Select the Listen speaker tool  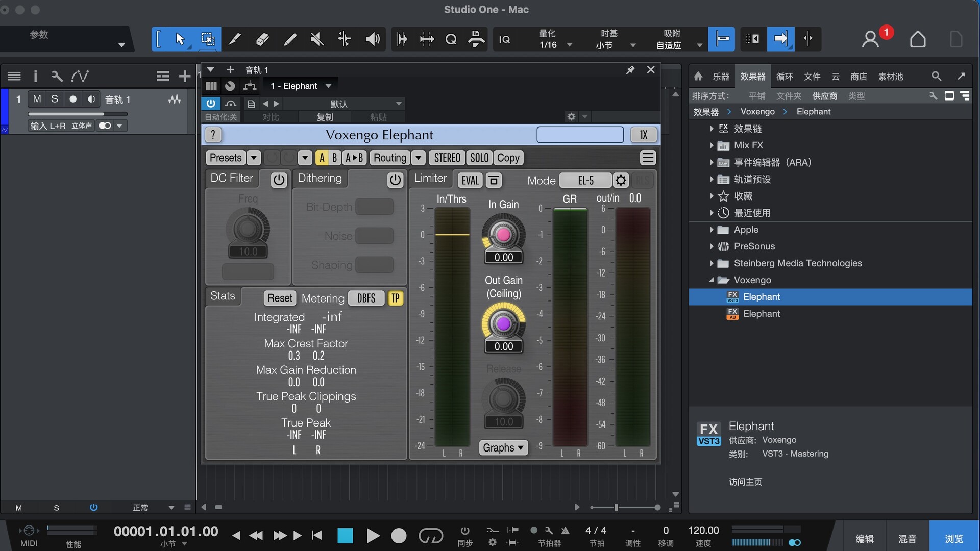click(x=373, y=39)
